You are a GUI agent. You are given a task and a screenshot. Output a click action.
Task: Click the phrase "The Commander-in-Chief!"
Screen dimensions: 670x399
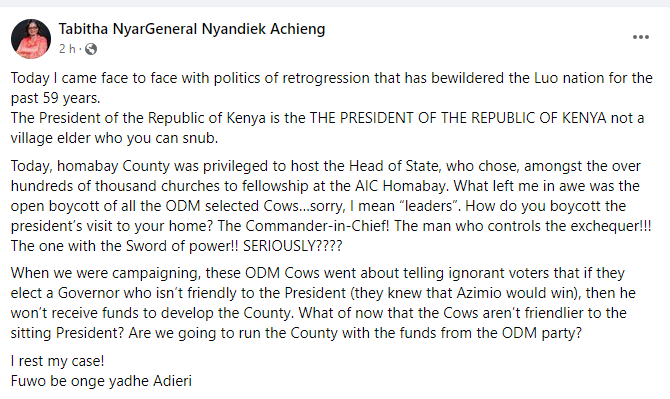(x=303, y=226)
